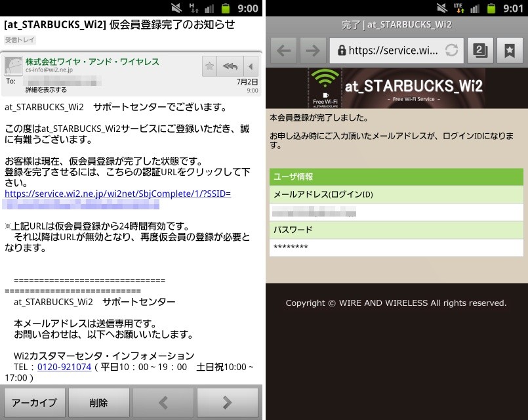Tap the Copyright WIRE AND WIRELESS footer
Viewport: 528px width, 420px height.
pos(396,303)
